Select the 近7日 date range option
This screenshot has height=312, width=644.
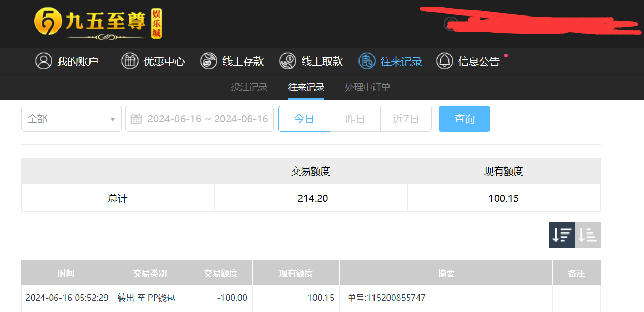click(x=406, y=119)
